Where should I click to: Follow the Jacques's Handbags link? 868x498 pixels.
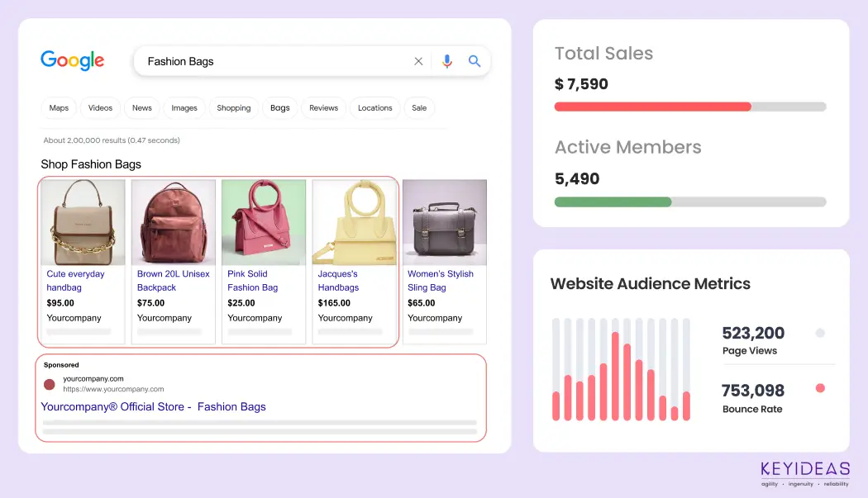[x=338, y=281]
